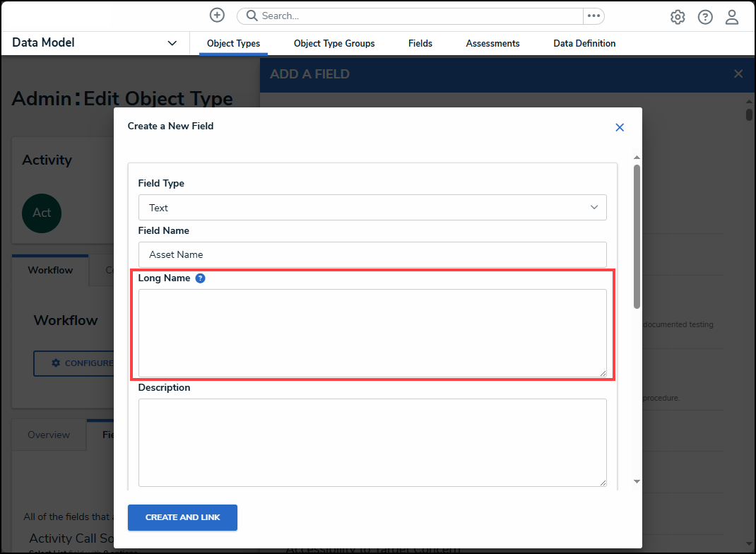756x554 pixels.
Task: Click the Long Name help tooltip icon
Action: [x=200, y=278]
